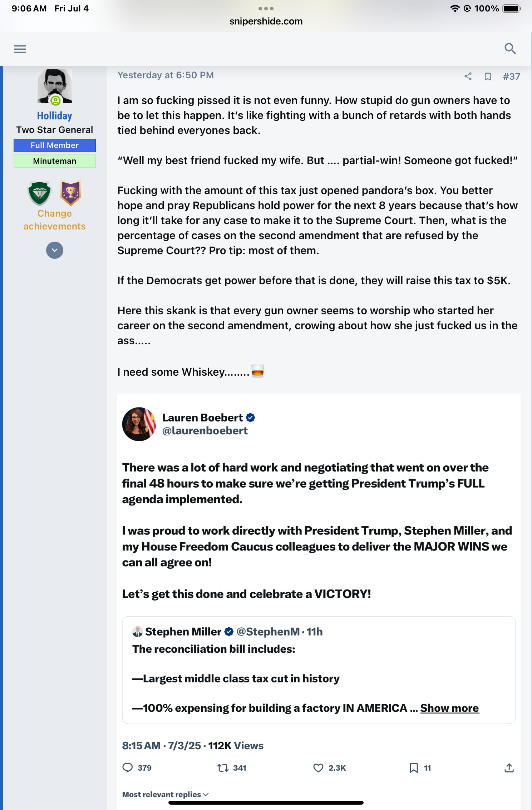Tap the snipershide.com address bar
Image resolution: width=532 pixels, height=810 pixels.
[x=266, y=21]
